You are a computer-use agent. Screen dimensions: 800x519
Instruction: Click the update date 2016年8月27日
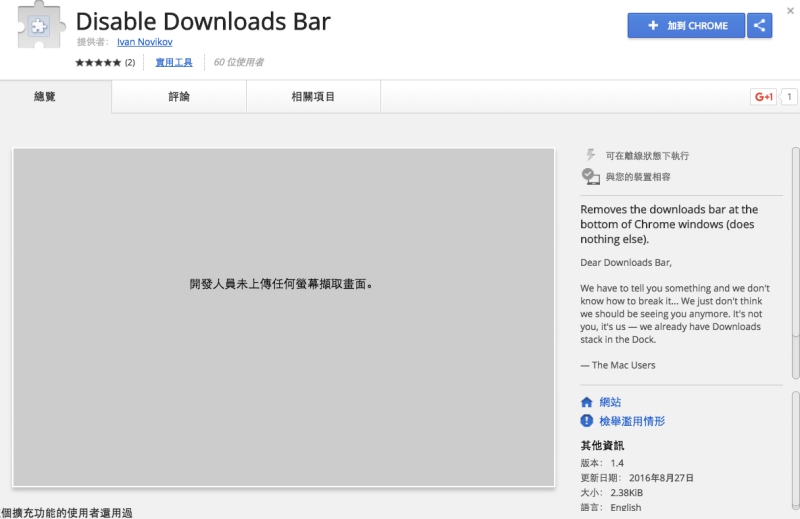pyautogui.click(x=661, y=478)
